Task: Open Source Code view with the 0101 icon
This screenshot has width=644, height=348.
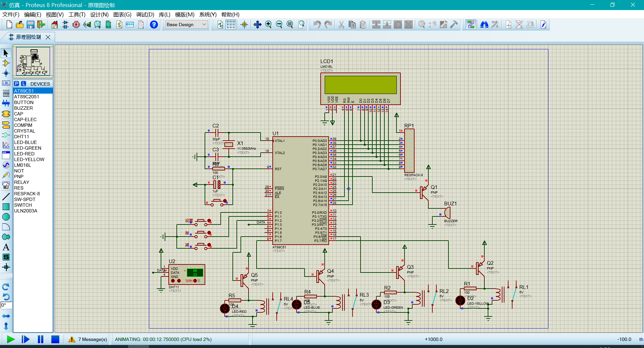Action: tap(130, 24)
